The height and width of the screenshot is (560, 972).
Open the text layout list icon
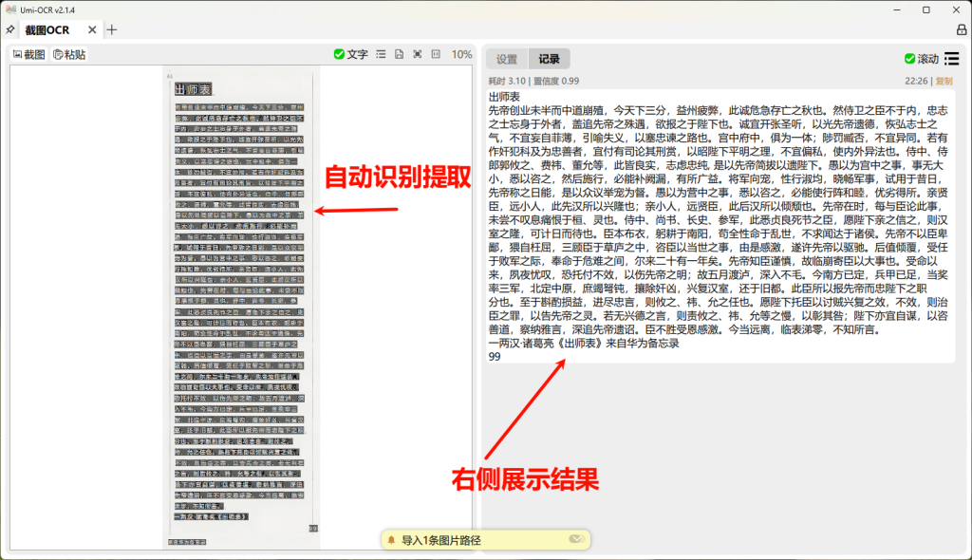coord(382,55)
